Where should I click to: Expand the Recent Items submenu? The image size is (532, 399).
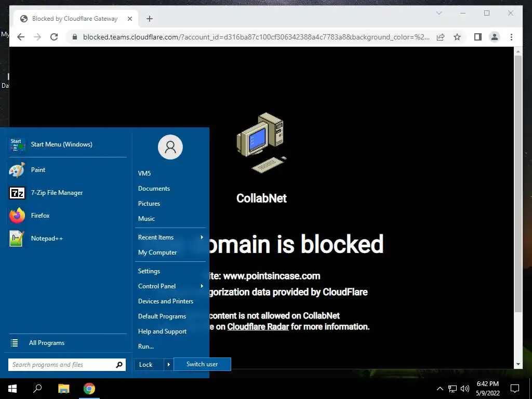(170, 237)
